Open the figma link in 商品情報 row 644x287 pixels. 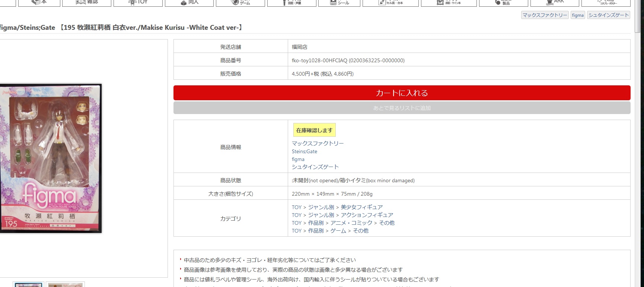(298, 159)
